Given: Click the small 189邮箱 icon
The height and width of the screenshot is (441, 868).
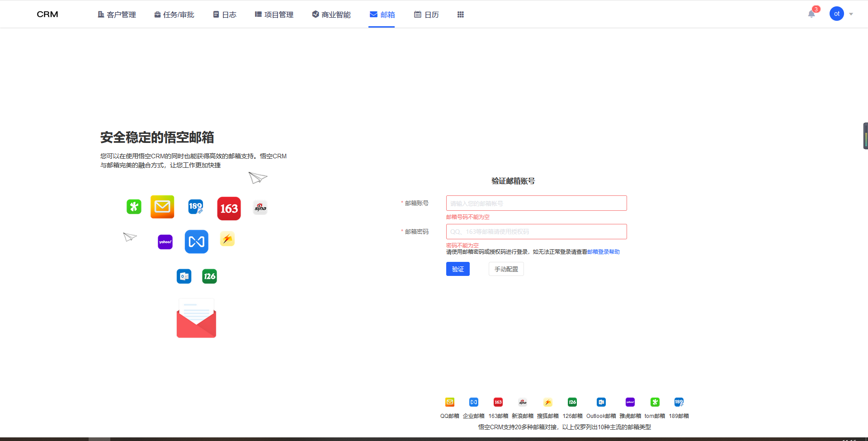Looking at the screenshot, I should pyautogui.click(x=679, y=402).
